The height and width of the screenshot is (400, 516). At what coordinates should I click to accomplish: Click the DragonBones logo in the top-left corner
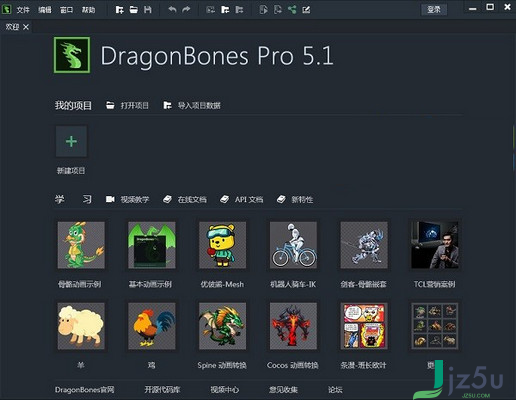click(x=7, y=9)
